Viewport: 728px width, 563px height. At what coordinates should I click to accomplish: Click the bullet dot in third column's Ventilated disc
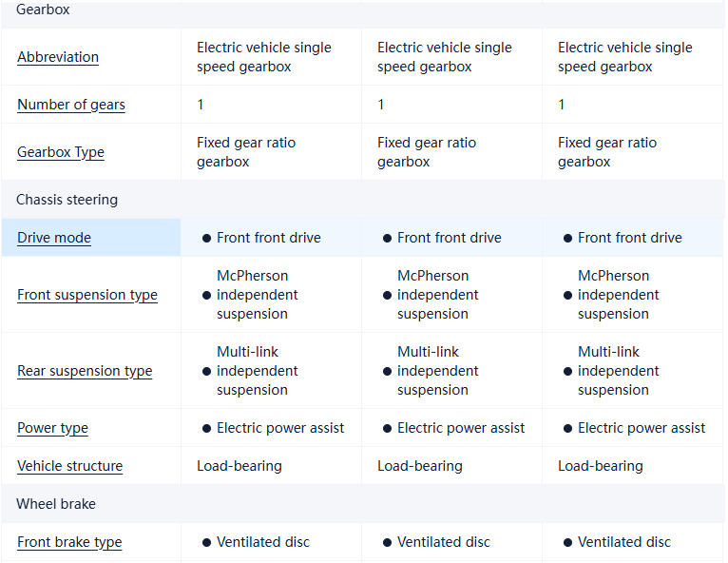[567, 542]
